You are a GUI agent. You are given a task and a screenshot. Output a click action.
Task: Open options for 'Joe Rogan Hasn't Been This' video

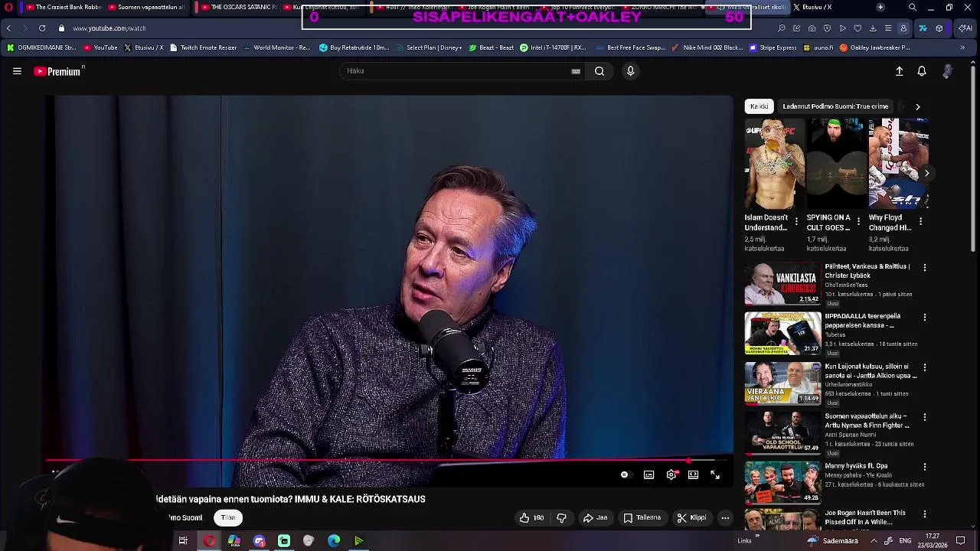click(924, 514)
